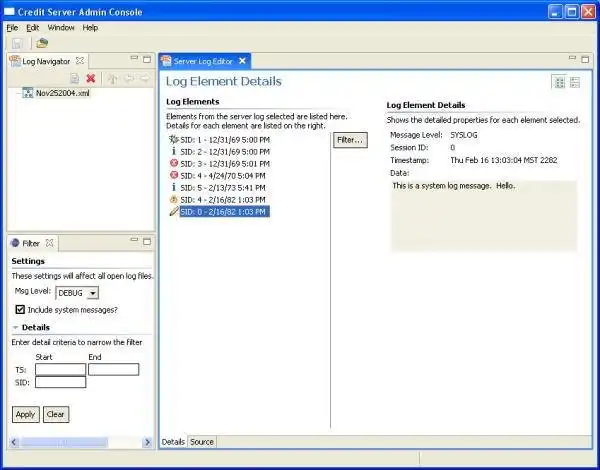Select the Log Navigator tab
The width and height of the screenshot is (600, 470).
[x=46, y=61]
